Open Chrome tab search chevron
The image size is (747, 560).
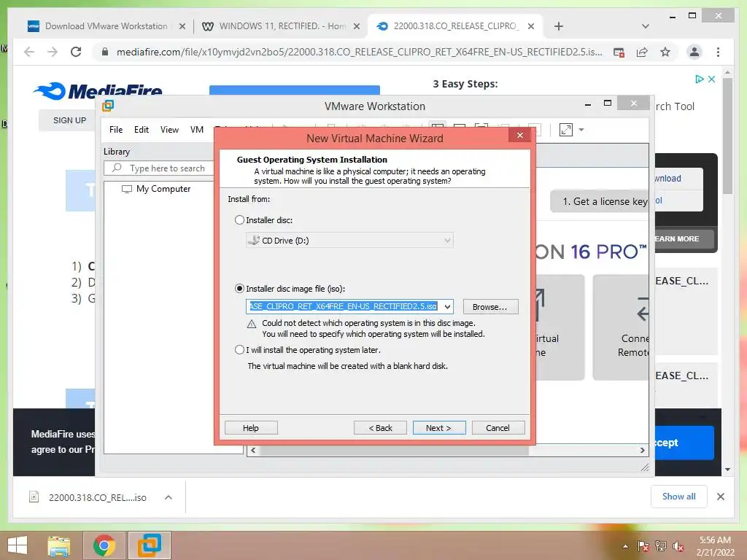pyautogui.click(x=646, y=26)
